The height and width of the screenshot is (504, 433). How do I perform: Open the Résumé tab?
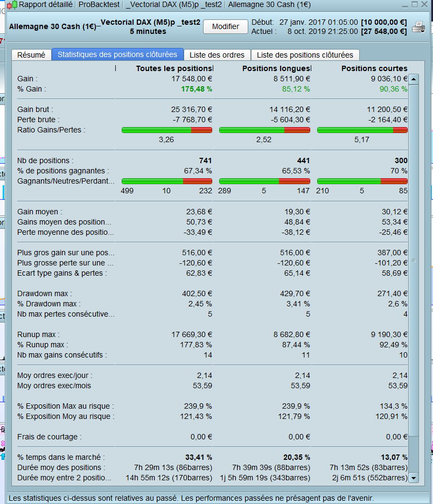(31, 55)
